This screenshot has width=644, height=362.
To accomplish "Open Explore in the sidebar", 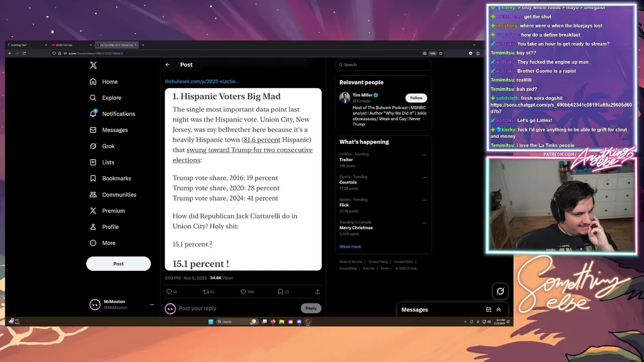I will 105,98.
